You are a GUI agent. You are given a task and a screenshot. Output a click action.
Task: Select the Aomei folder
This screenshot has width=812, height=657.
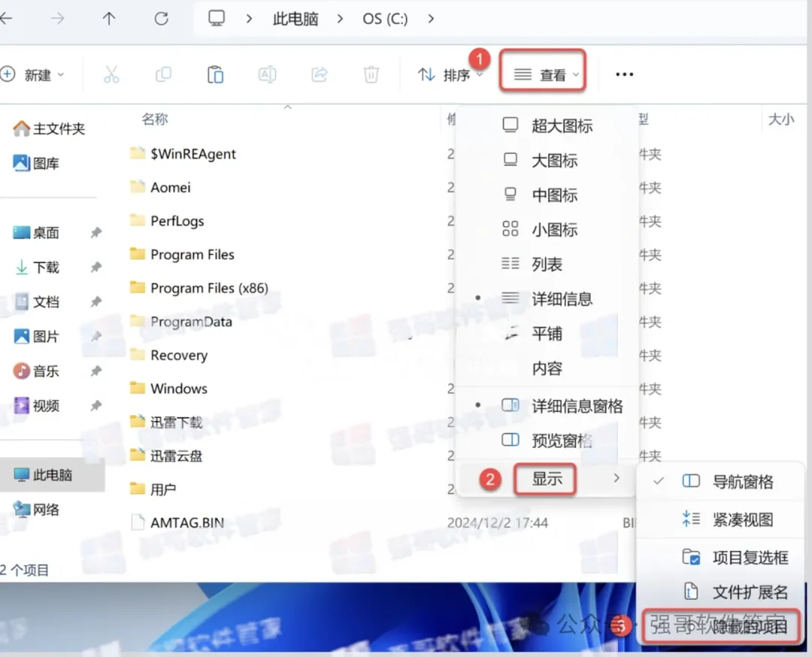click(160, 187)
